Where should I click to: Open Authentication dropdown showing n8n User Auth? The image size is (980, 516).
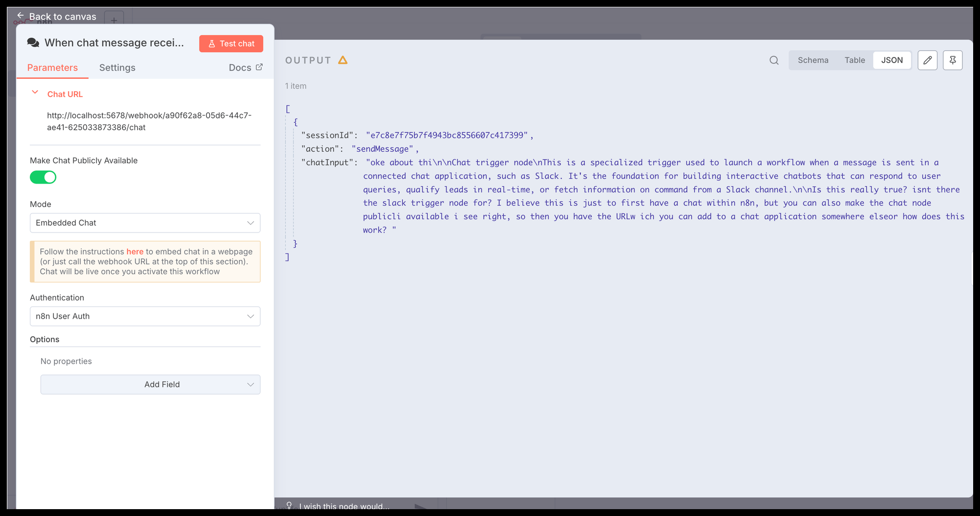[x=145, y=316]
